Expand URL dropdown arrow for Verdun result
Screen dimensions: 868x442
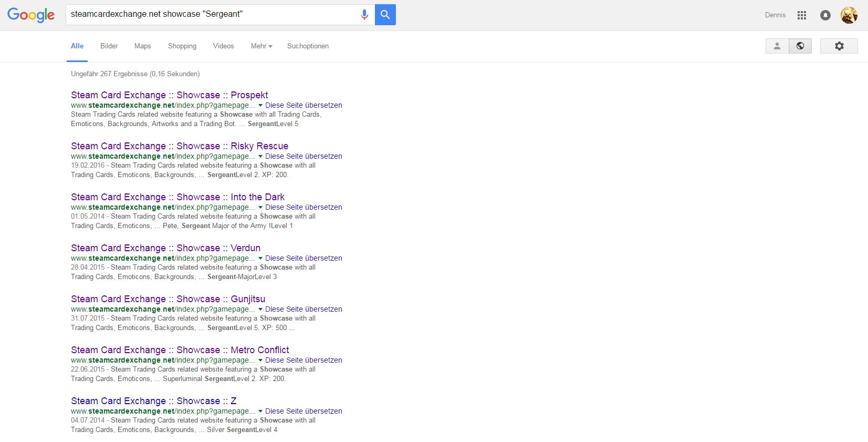click(x=260, y=259)
